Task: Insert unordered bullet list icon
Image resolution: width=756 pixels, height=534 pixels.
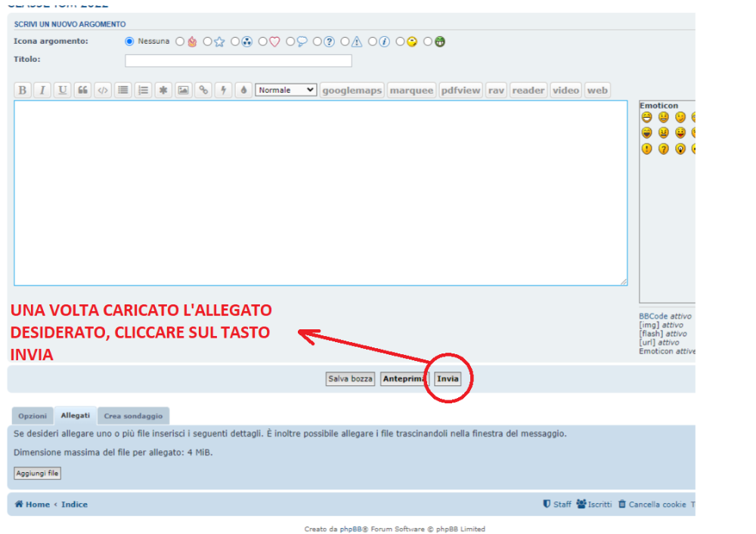Action: point(122,91)
